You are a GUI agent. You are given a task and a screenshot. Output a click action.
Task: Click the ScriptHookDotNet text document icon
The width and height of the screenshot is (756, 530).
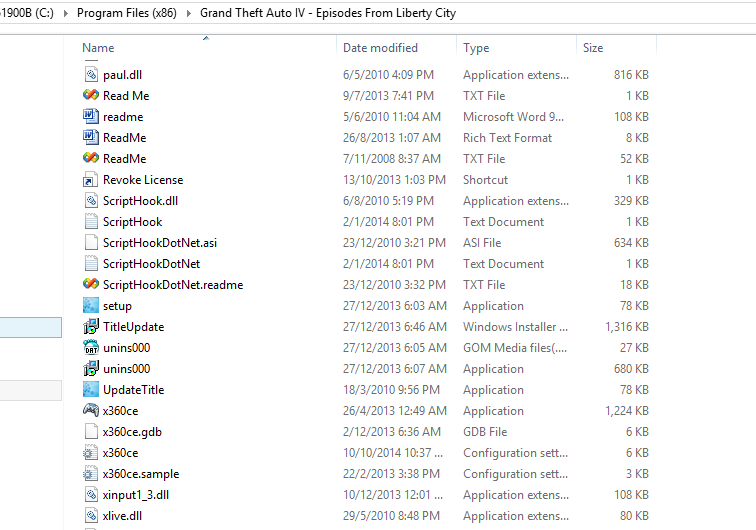point(91,264)
